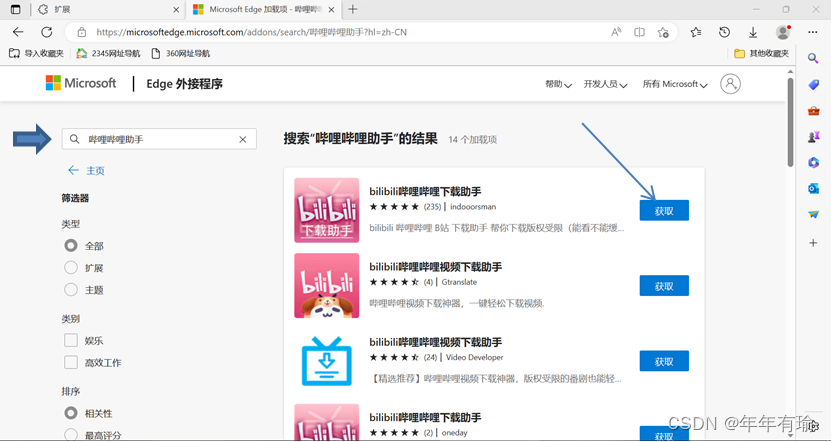
Task: Open a new tab with plus icon
Action: coord(353,9)
